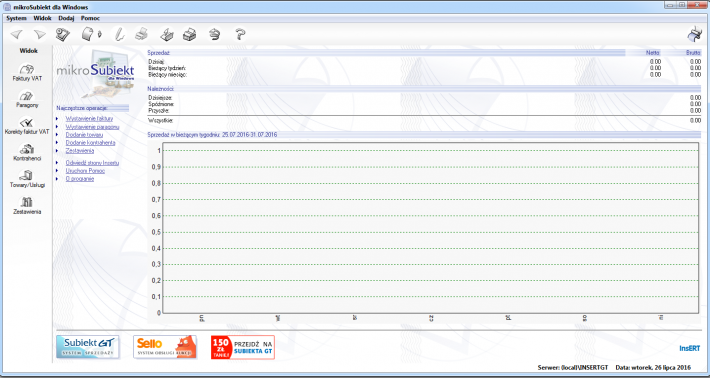
Task: Open the Paragony sidebar icon
Action: (27, 100)
